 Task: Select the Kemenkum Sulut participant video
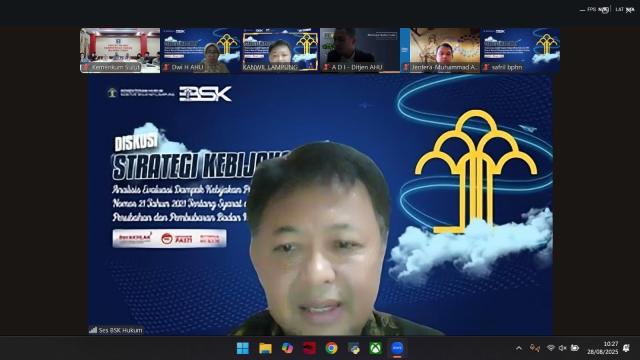tap(120, 50)
